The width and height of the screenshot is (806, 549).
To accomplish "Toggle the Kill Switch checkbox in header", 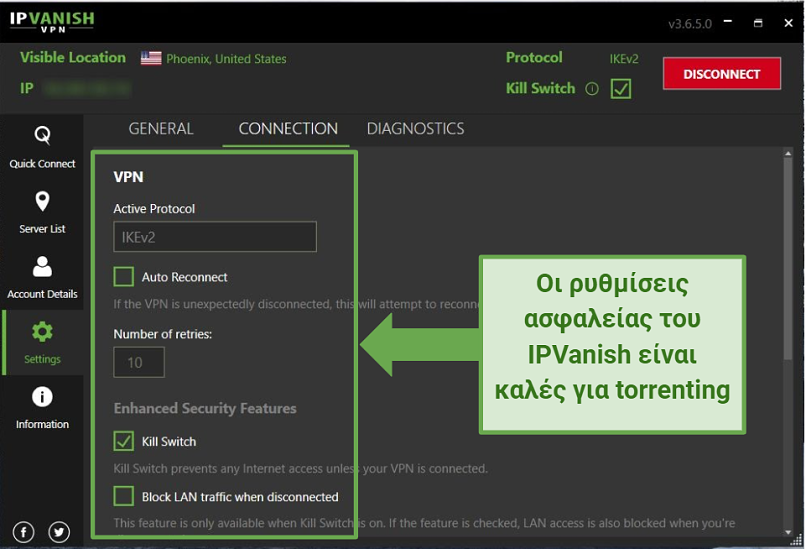I will point(621,89).
